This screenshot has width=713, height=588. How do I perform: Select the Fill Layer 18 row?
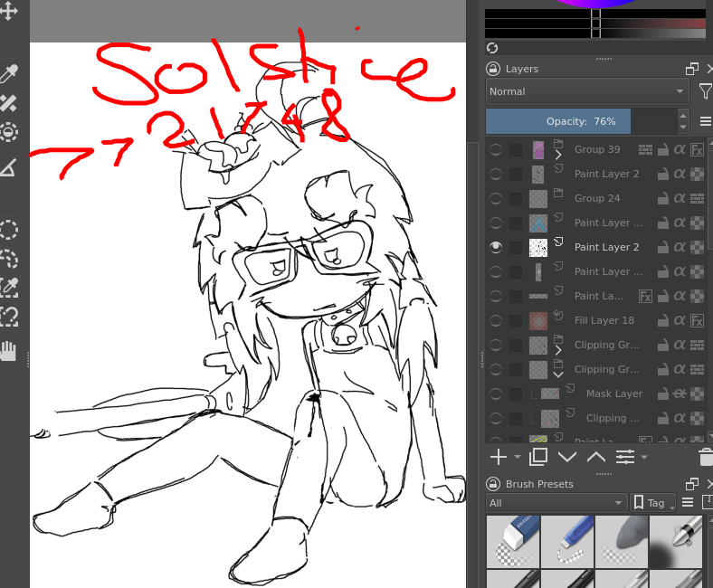[x=597, y=320]
